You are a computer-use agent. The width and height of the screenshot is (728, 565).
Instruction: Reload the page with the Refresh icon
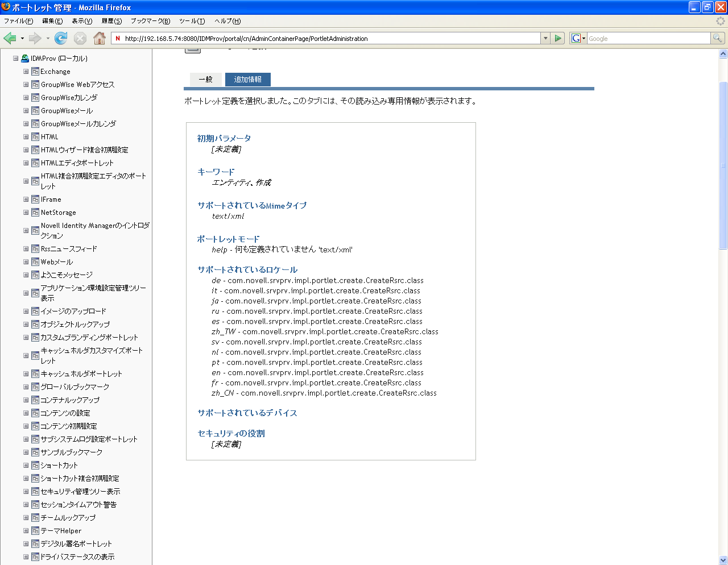pyautogui.click(x=61, y=38)
